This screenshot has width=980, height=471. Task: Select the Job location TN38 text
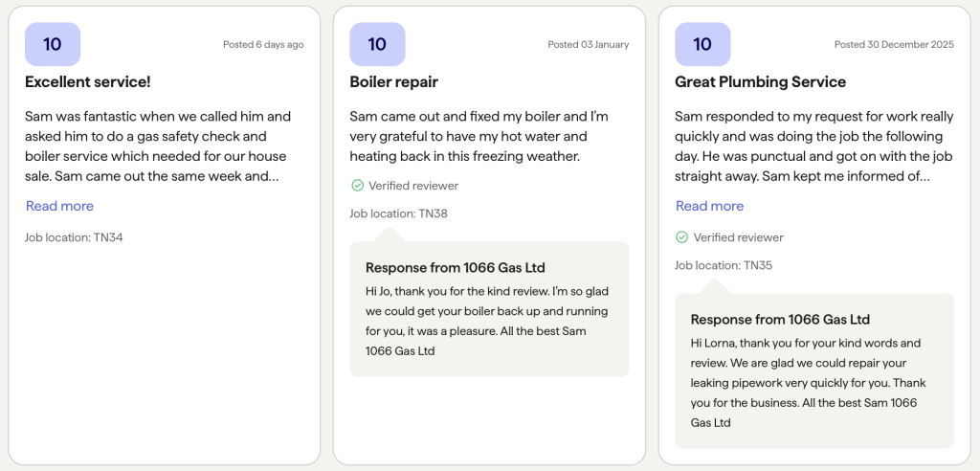[x=398, y=213]
